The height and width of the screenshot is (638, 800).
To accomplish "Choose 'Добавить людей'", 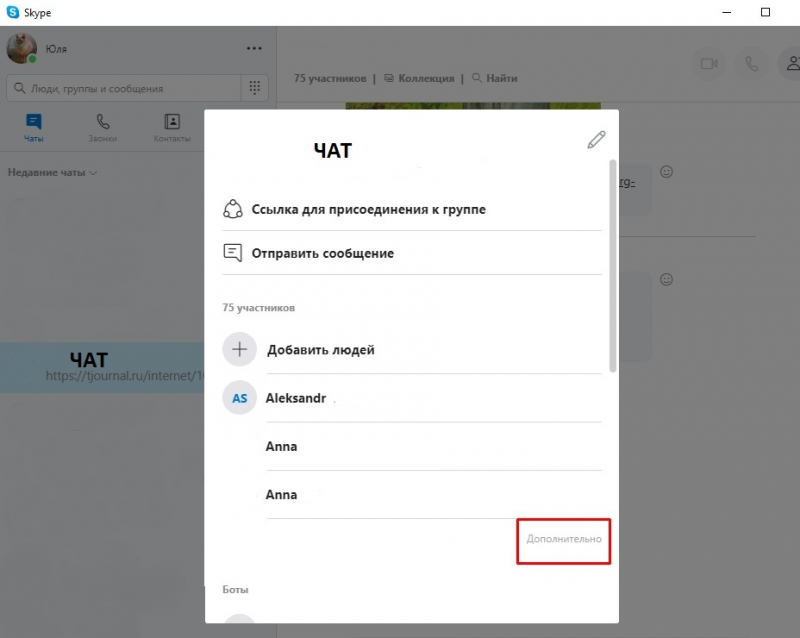I will click(321, 350).
